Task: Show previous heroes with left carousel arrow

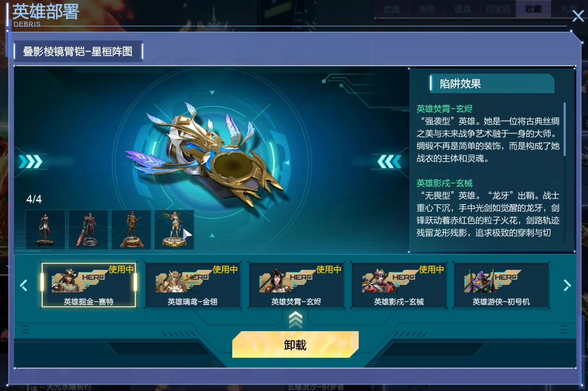Action: 24,285
